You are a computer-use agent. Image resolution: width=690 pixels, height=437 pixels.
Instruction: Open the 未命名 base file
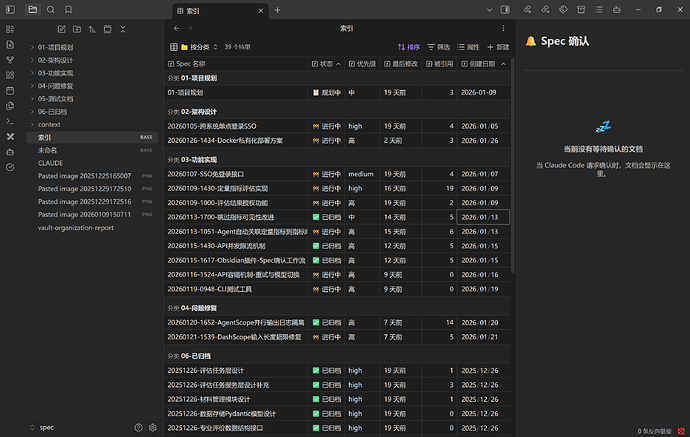pos(92,150)
